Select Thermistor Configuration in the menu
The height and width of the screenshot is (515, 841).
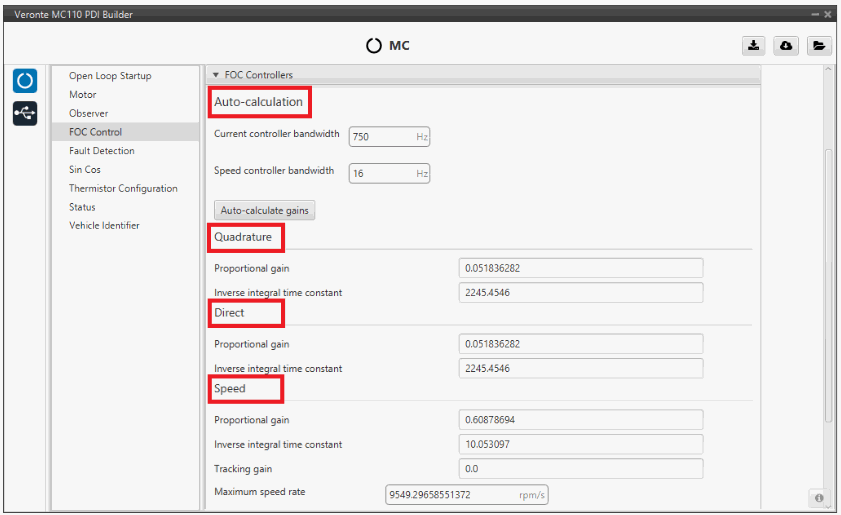tap(123, 189)
